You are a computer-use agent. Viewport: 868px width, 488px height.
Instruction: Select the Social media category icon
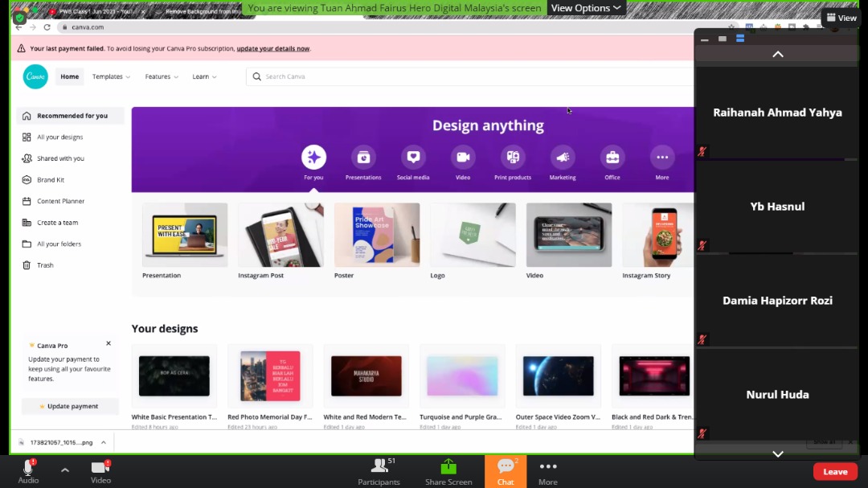413,158
